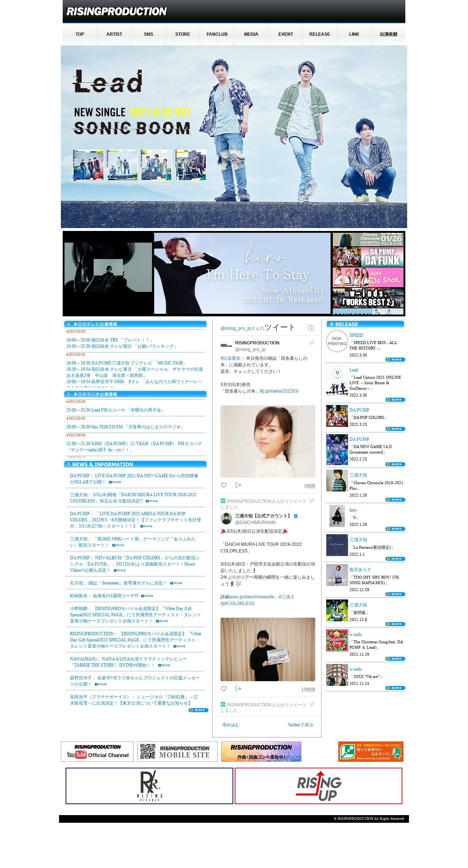Open the FANCLUB menu item
The height and width of the screenshot is (868, 468).
(217, 34)
